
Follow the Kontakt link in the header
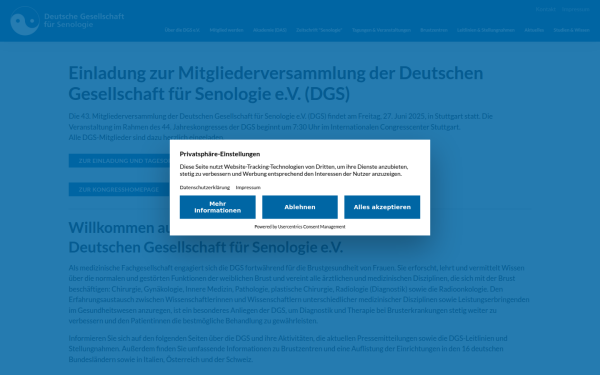pos(545,9)
